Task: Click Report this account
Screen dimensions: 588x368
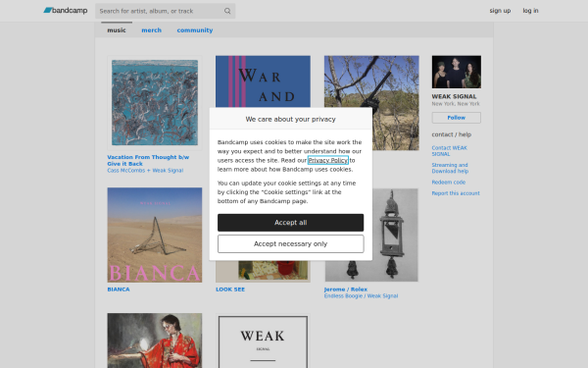Action: pos(456,193)
